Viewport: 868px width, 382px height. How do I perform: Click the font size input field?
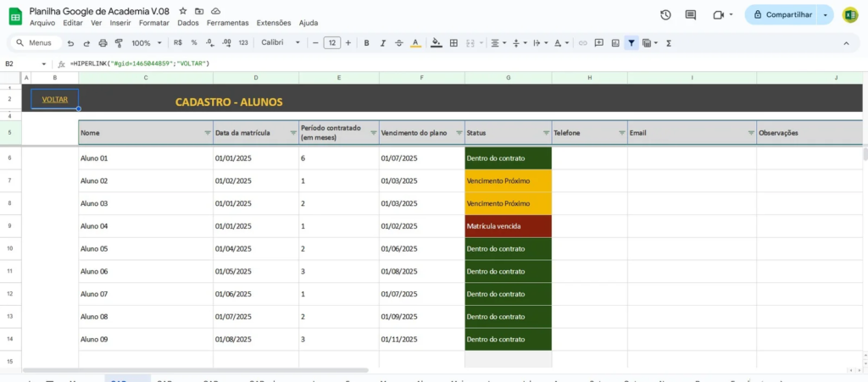tap(331, 43)
